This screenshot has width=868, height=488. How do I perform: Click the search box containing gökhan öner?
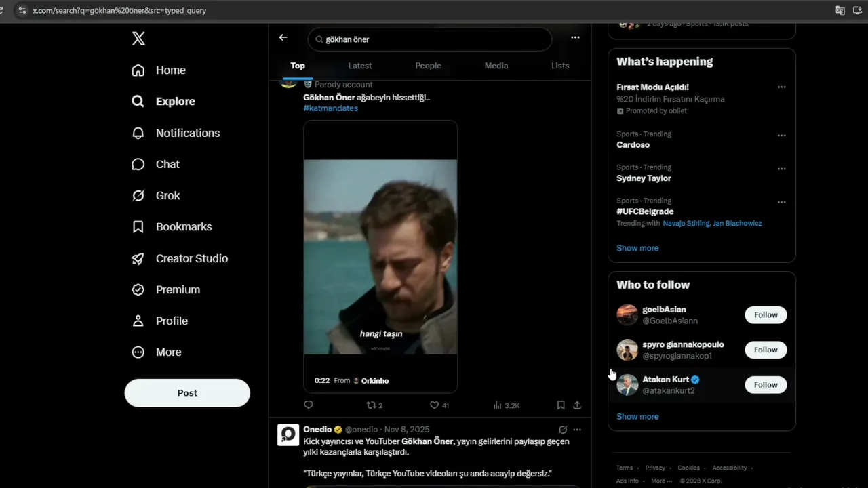pos(430,39)
